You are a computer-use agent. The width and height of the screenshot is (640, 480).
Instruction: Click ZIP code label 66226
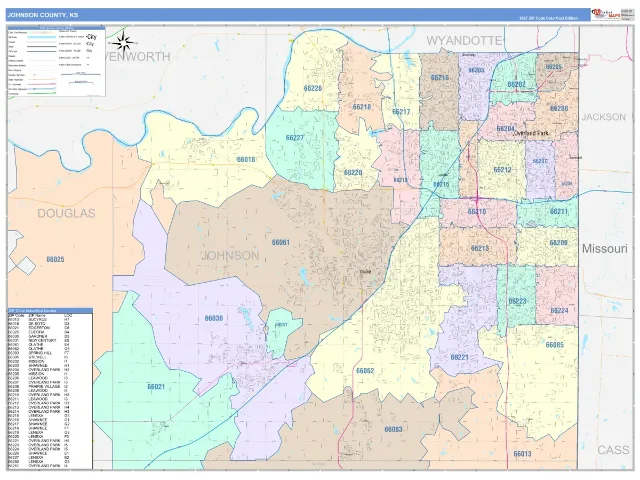pos(313,88)
